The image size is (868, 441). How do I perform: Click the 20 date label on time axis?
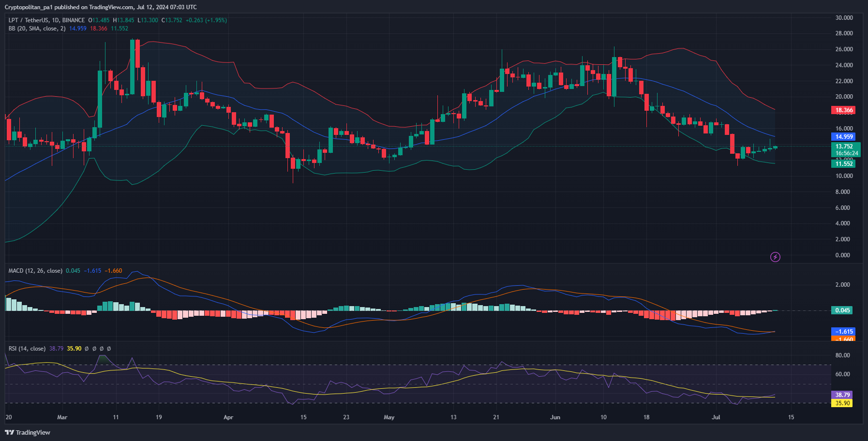pyautogui.click(x=8, y=417)
